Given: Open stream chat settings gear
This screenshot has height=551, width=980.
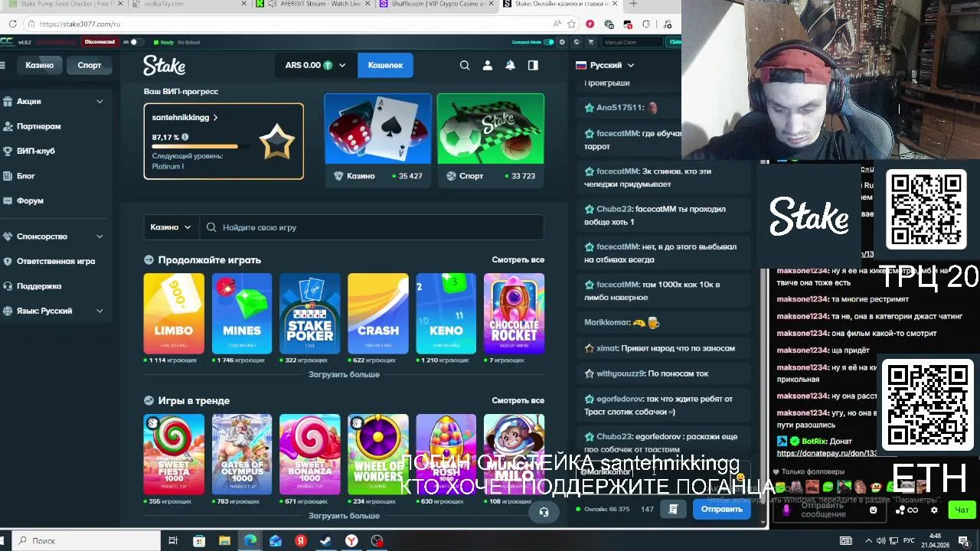Looking at the screenshot, I should pos(934,510).
